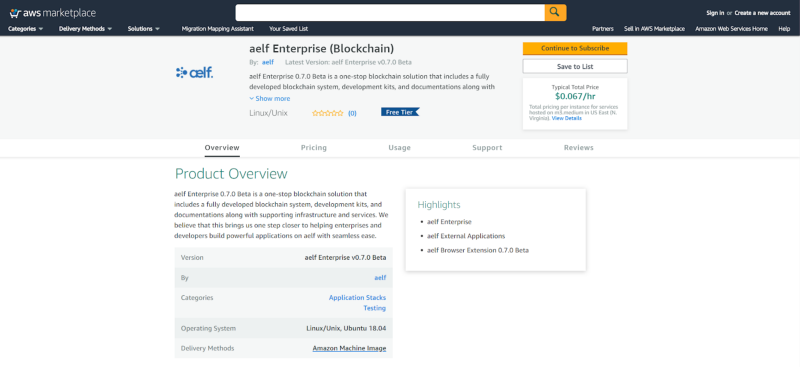
Task: Click Continue to Subscribe button
Action: [575, 48]
